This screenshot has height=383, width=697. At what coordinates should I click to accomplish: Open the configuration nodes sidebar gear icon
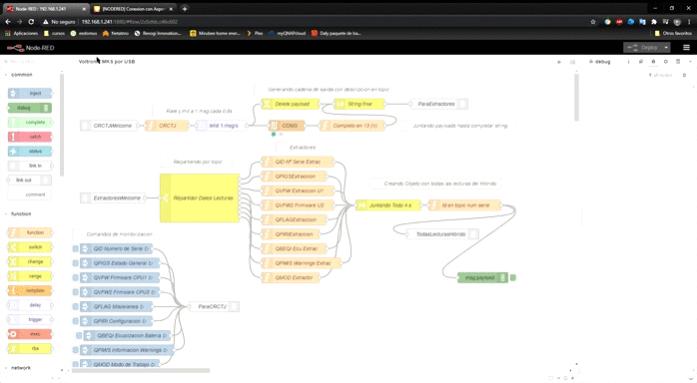click(665, 62)
